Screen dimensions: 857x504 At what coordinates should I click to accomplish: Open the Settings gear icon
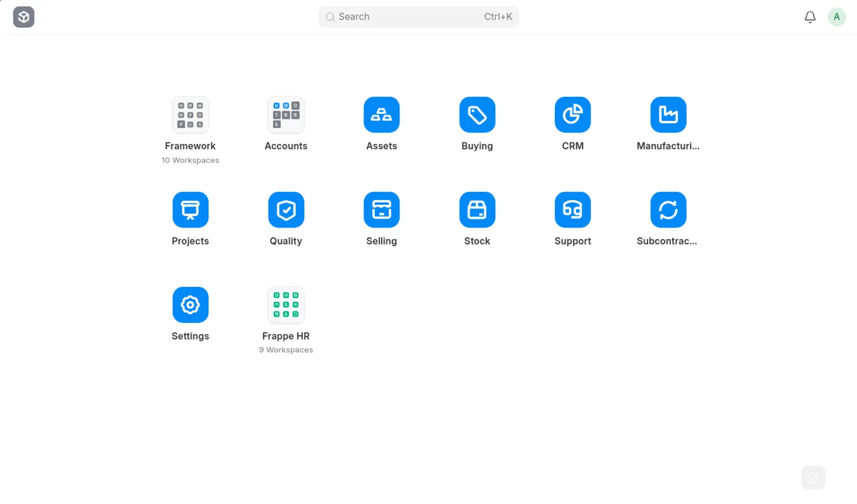(x=190, y=305)
